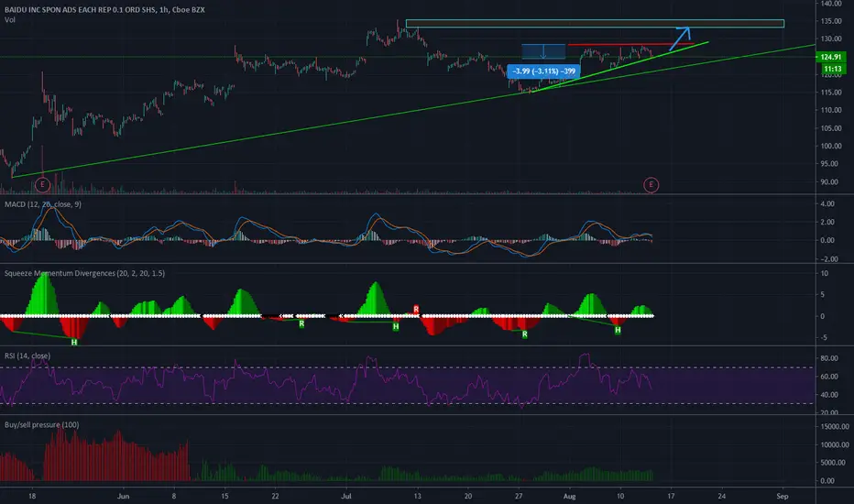This screenshot has width=854, height=504.
Task: Click the teal resistance rectangle near 135
Action: (595, 24)
